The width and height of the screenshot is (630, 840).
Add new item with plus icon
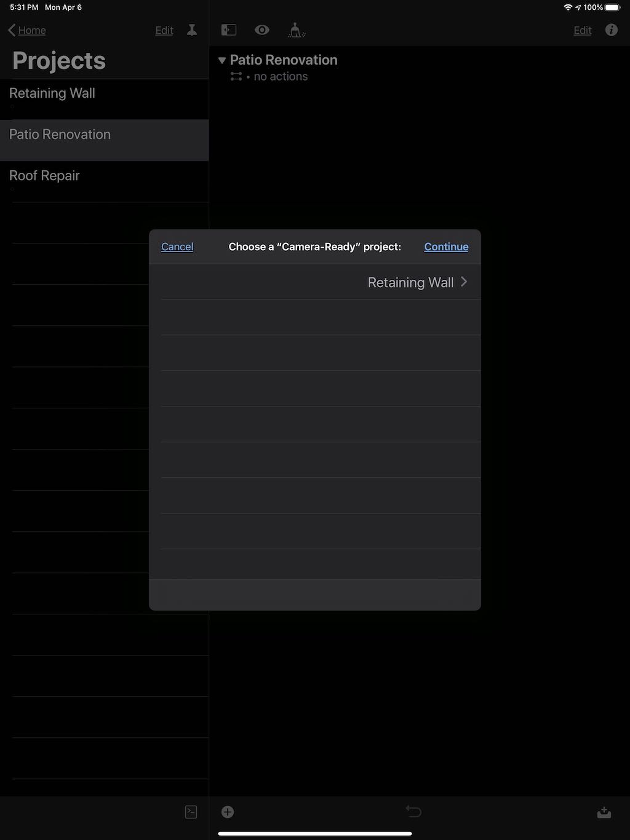pyautogui.click(x=228, y=812)
